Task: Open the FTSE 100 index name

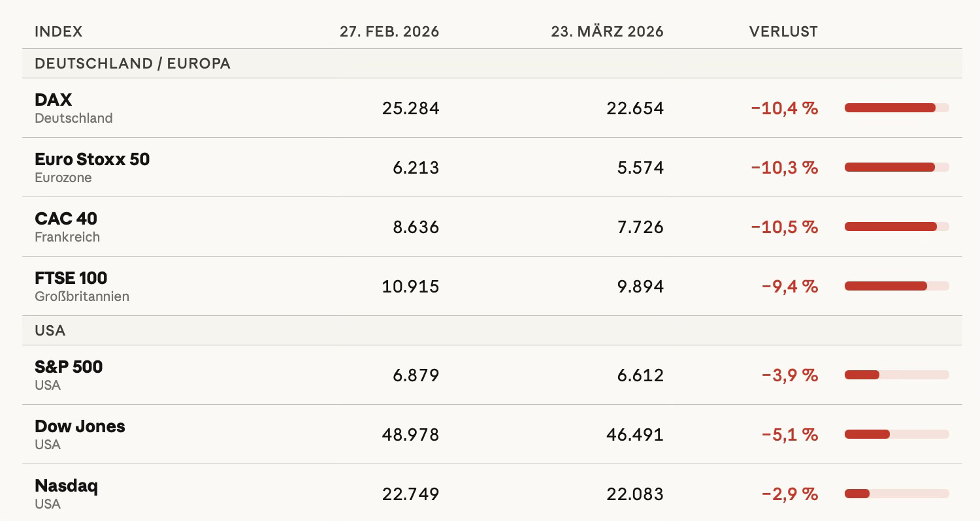Action: click(71, 278)
